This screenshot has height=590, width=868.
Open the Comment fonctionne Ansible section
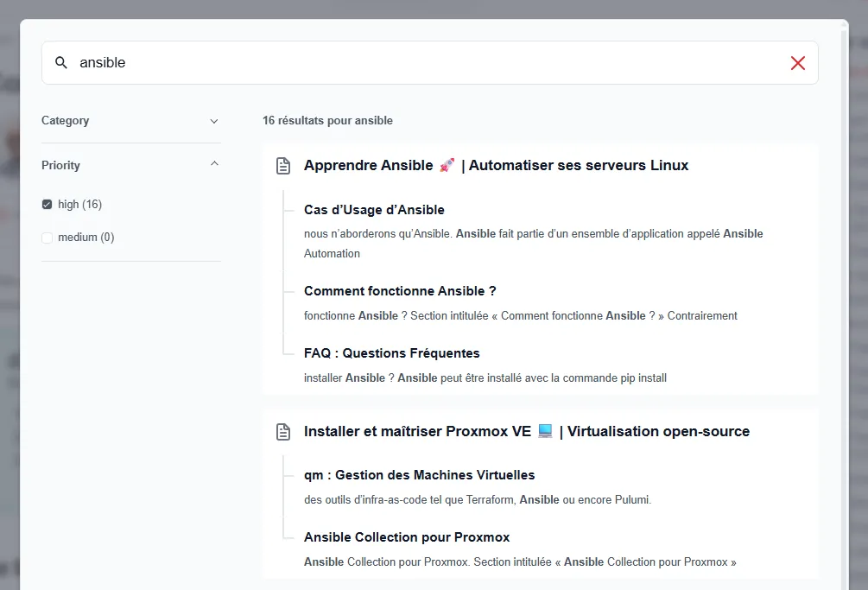pos(400,291)
